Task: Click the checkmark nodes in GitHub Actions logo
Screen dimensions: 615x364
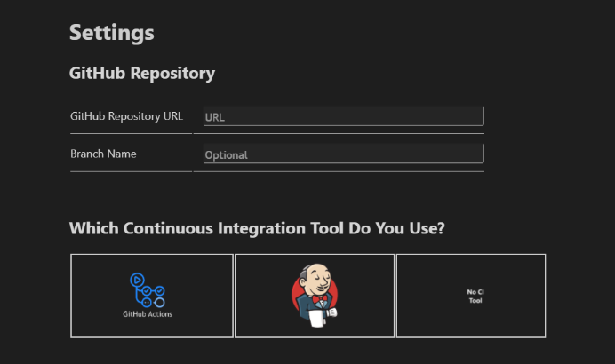Action: point(153,290)
